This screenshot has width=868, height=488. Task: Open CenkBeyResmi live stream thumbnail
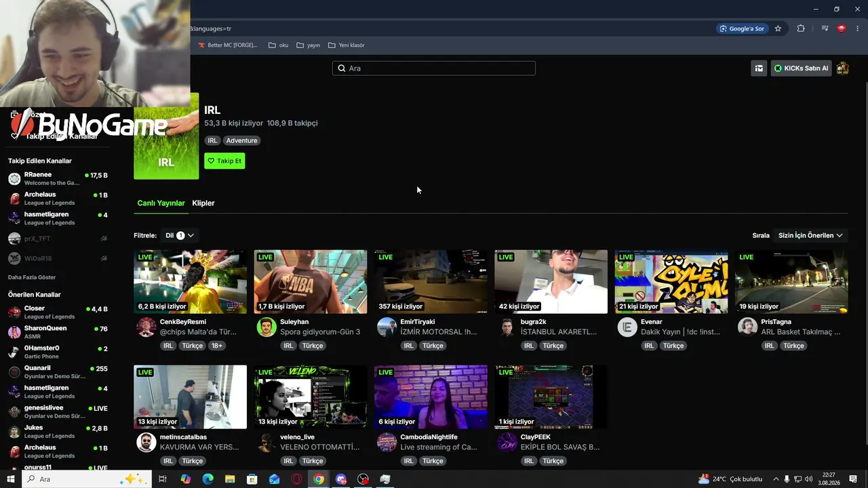191,282
